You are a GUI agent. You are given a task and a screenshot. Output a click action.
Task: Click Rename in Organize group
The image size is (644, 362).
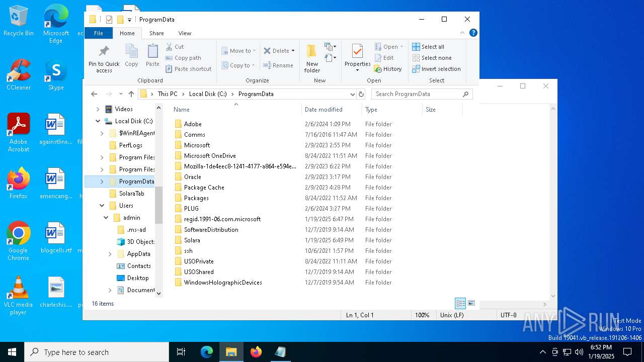[278, 65]
